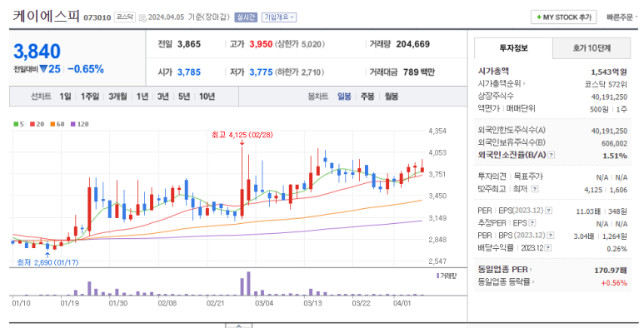Click the 코스닥 market badge

pyautogui.click(x=124, y=17)
